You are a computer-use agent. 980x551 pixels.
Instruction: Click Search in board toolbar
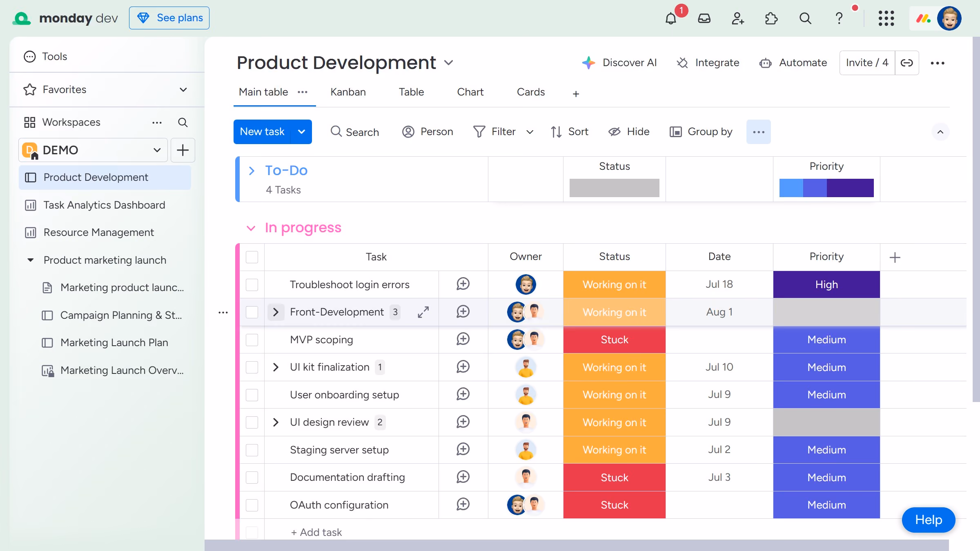pyautogui.click(x=354, y=132)
